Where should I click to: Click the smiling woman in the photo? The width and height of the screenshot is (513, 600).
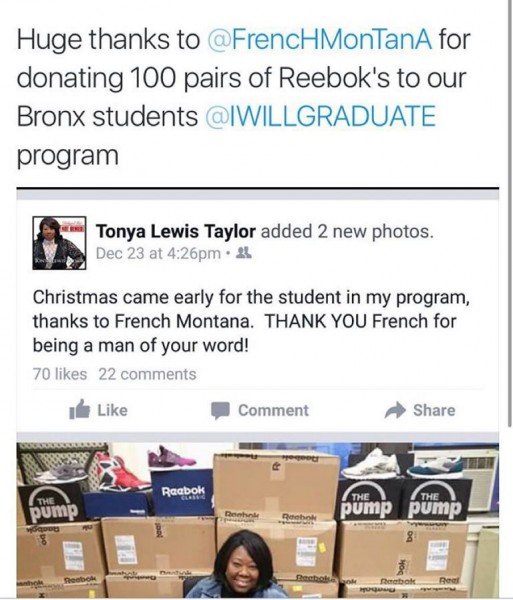(245, 564)
